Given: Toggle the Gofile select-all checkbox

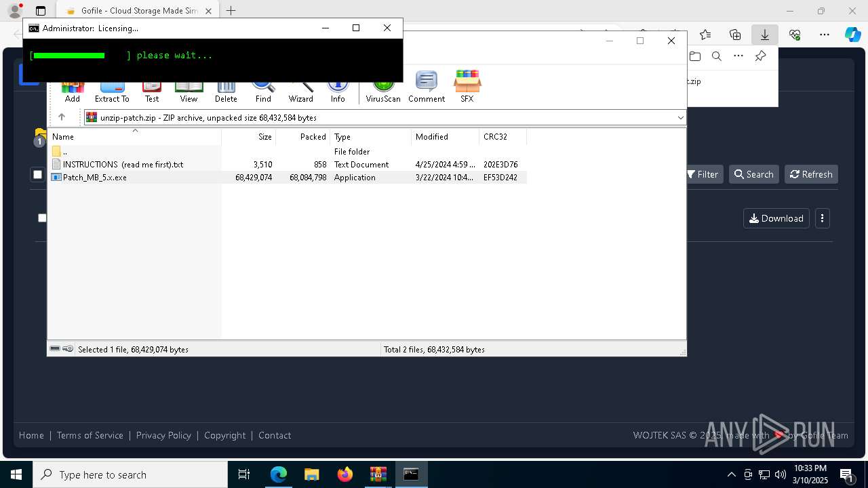Looking at the screenshot, I should 38,175.
